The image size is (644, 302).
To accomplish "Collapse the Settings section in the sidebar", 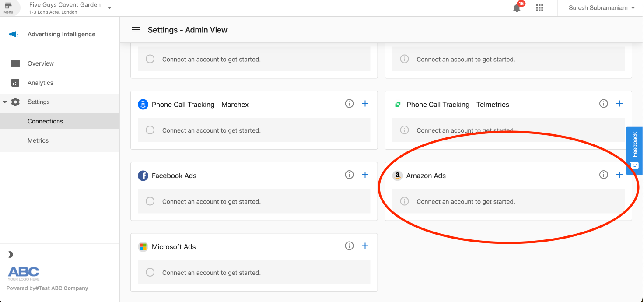I will [x=5, y=102].
